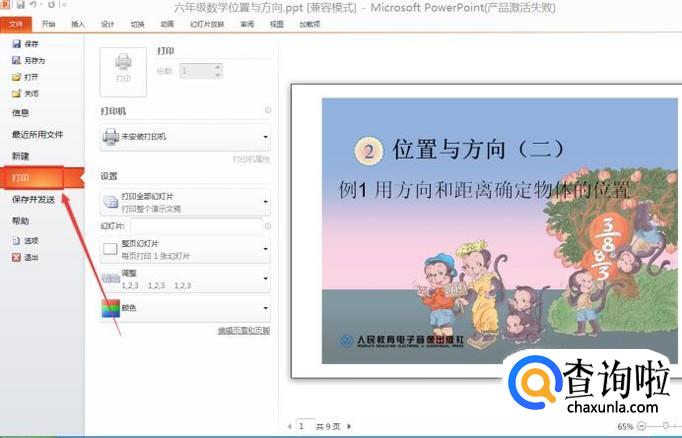Screen dimensions: 682x438
Task: Open the 整页幻灯片 layout dropdown
Action: (x=185, y=250)
